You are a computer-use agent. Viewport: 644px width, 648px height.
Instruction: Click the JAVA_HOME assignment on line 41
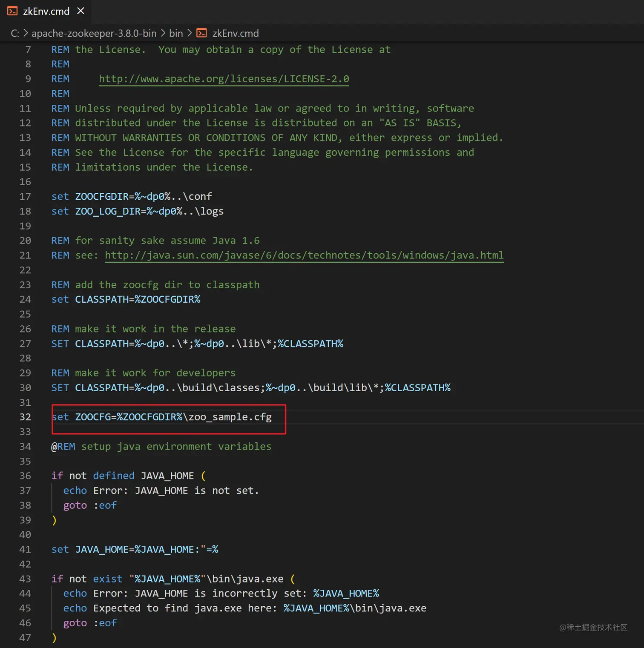pyautogui.click(x=102, y=549)
